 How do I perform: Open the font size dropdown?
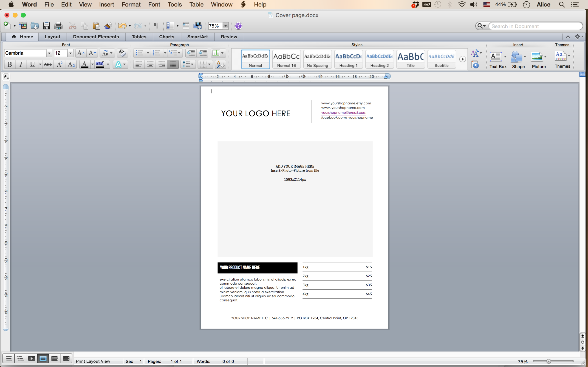tap(70, 53)
